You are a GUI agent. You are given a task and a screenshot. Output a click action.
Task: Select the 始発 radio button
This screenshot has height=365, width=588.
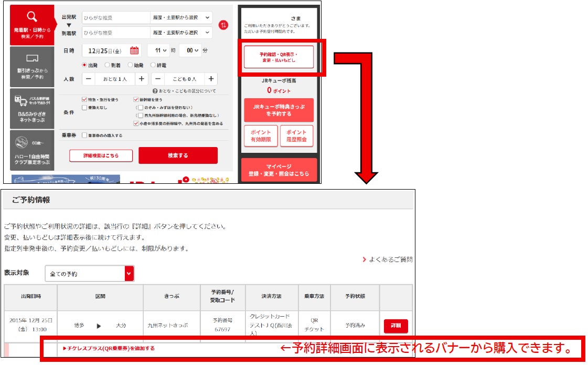point(130,65)
